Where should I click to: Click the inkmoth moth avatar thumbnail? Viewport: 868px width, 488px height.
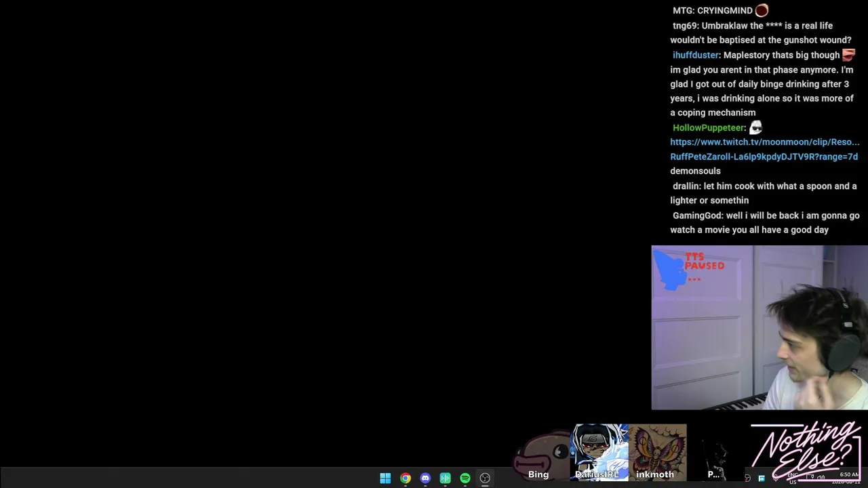[658, 452]
